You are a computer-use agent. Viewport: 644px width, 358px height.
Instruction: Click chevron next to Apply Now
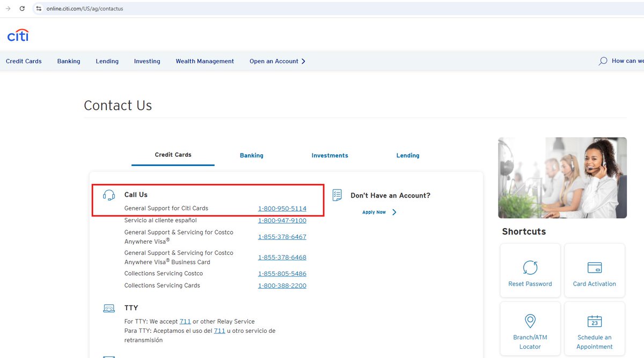coord(394,212)
